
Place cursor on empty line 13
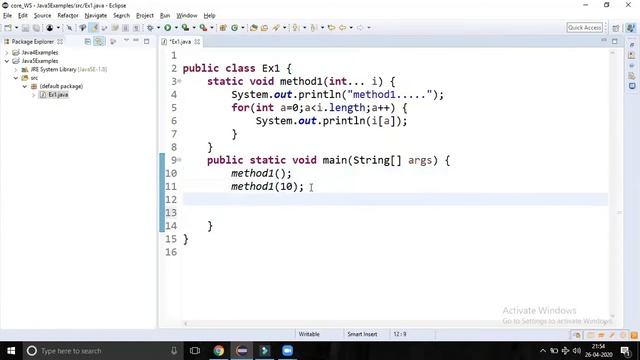[395, 213]
